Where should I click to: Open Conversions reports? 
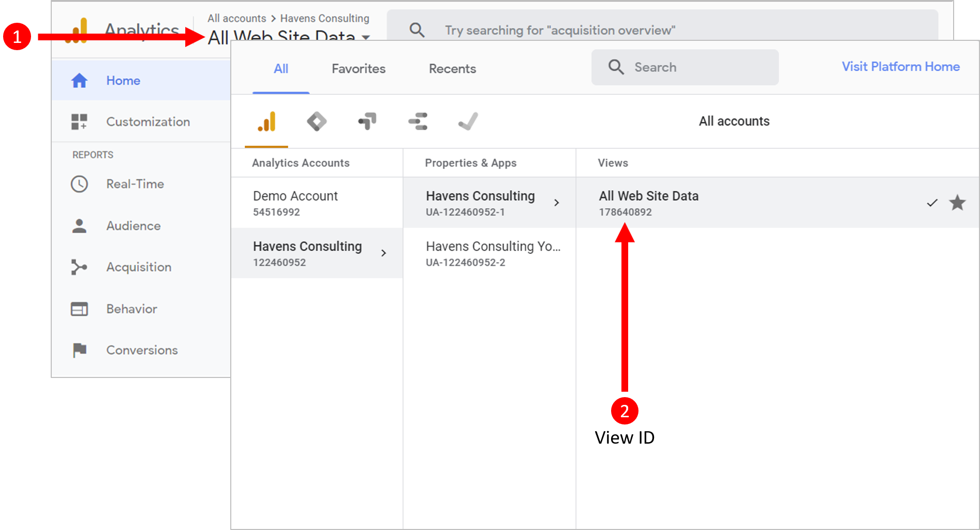[x=141, y=351]
